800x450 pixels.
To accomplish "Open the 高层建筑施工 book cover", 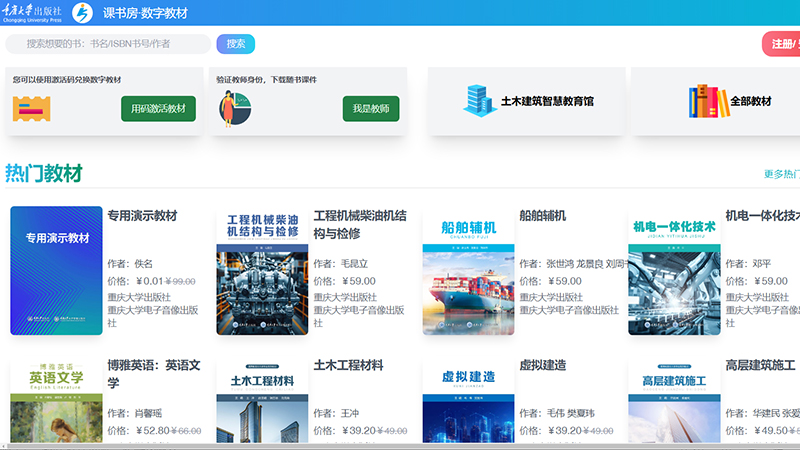I will [674, 399].
